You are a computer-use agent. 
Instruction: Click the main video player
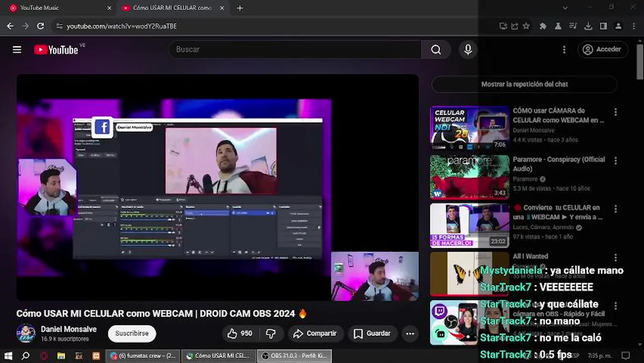click(x=218, y=188)
